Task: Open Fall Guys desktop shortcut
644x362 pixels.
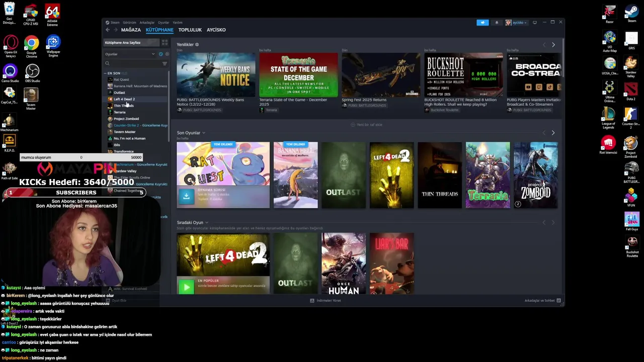Action: pyautogui.click(x=632, y=221)
